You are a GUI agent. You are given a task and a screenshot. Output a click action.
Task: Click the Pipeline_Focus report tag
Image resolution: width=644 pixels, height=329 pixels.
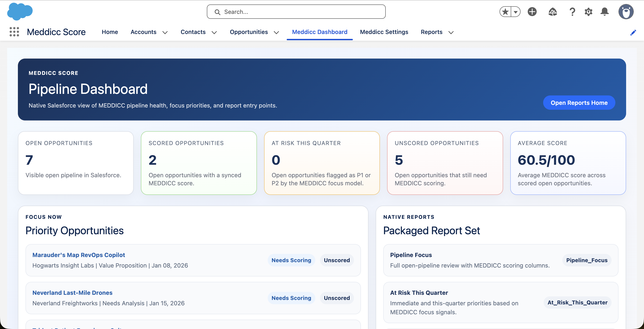(587, 260)
